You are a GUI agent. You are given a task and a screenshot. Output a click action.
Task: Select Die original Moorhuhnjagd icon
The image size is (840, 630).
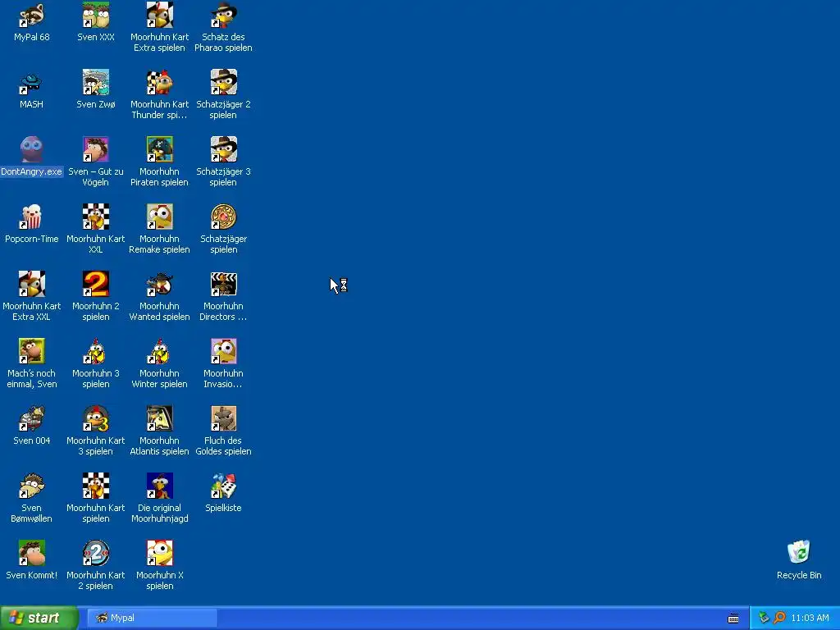point(160,486)
